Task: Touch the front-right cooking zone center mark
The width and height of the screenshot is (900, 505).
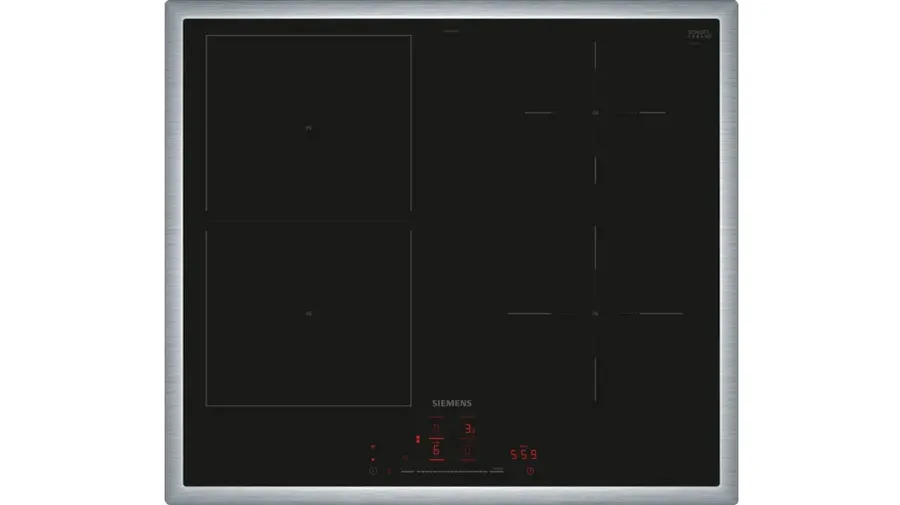Action: click(x=595, y=313)
